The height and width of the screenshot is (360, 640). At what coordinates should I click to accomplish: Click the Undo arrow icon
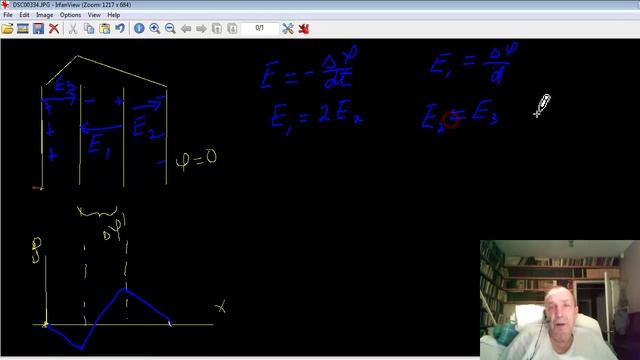tap(120, 29)
